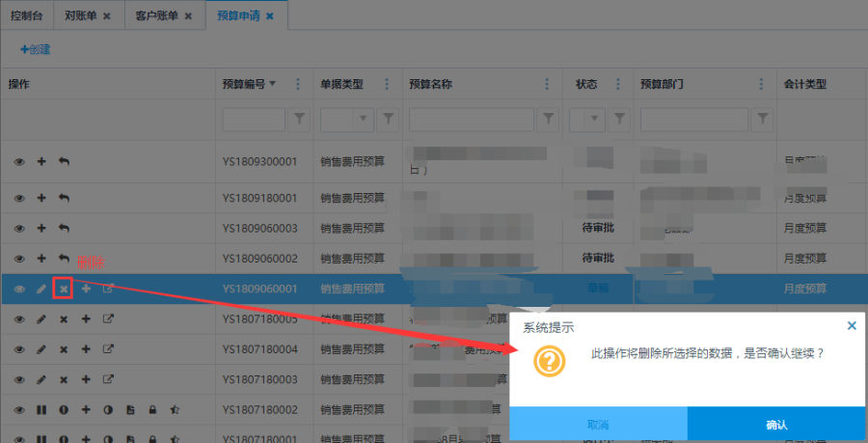The width and height of the screenshot is (868, 443).
Task: Open the 预算编号 column options menu
Action: 297,84
